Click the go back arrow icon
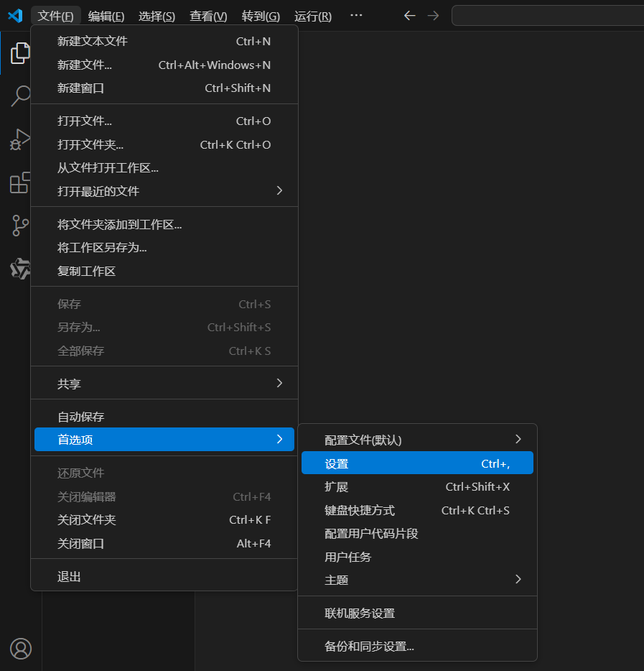The width and height of the screenshot is (644, 671). pyautogui.click(x=410, y=16)
